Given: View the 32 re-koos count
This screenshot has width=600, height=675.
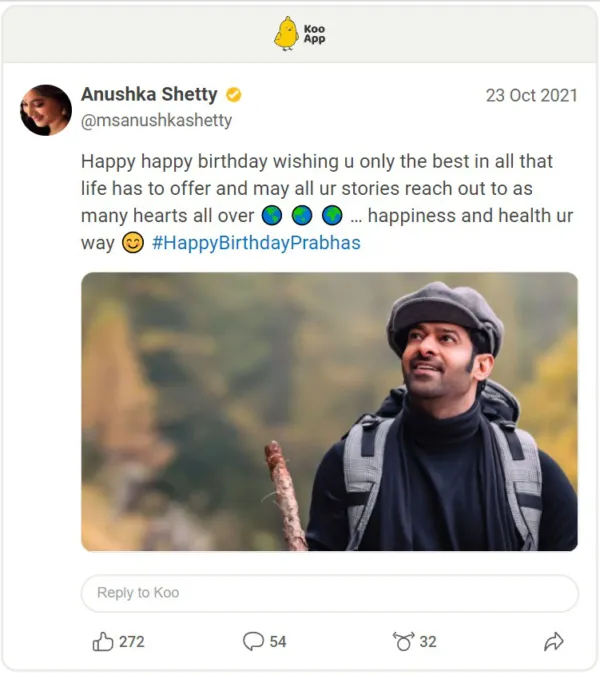Looking at the screenshot, I should (428, 642).
